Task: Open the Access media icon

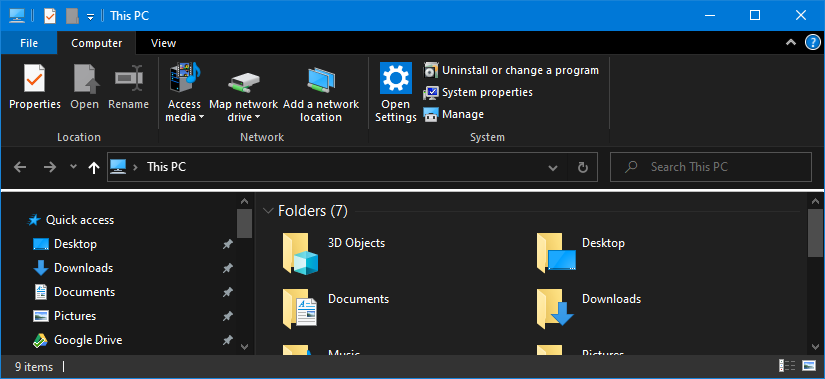Action: point(184,79)
